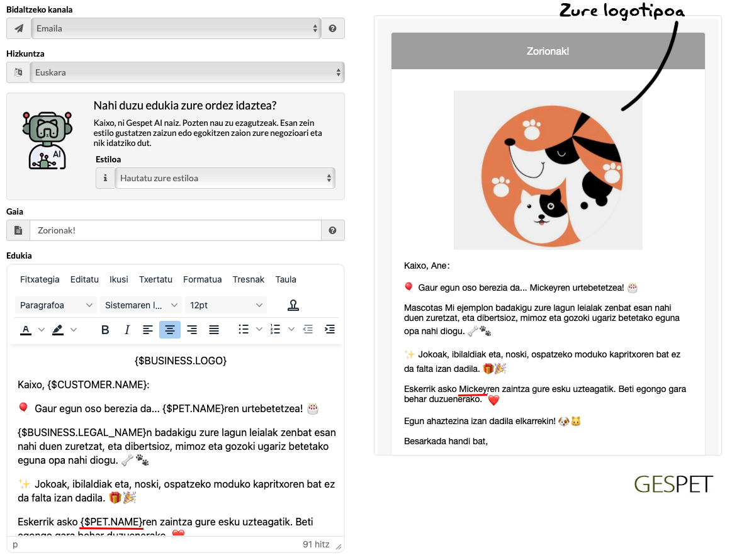The width and height of the screenshot is (732, 560).
Task: Align text to the left
Action: tap(148, 330)
